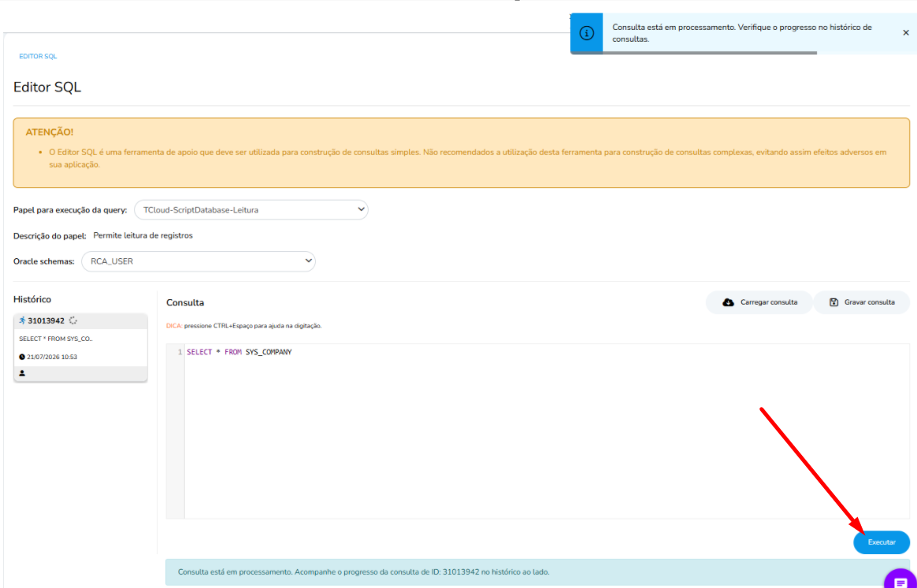The width and height of the screenshot is (917, 588).
Task: Click the save disk icon on Gravar consulta
Action: 834,302
